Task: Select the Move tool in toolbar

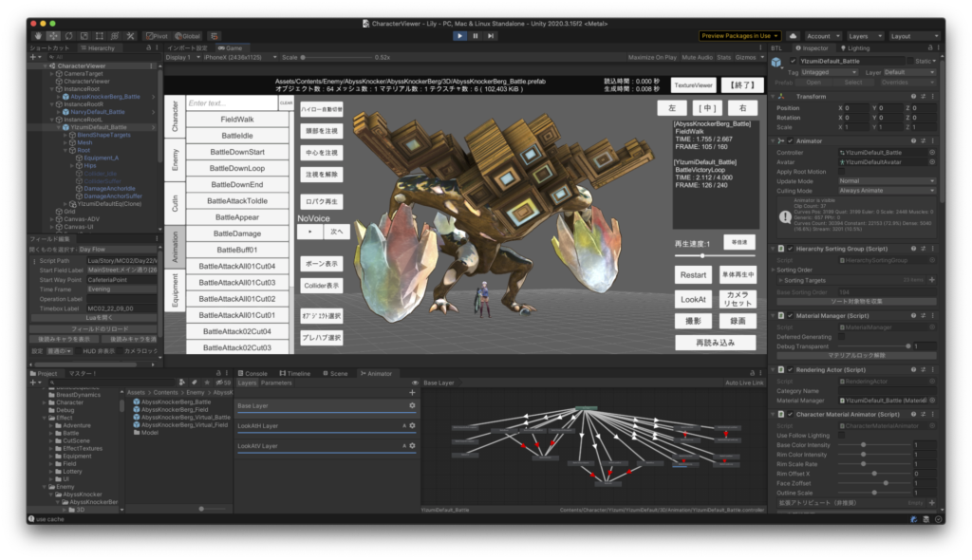Action: [x=54, y=36]
